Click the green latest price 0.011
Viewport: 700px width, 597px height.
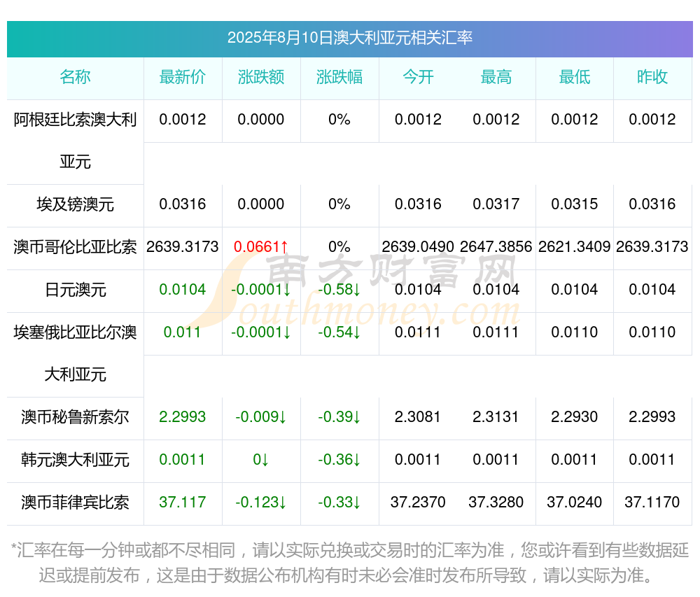[x=182, y=332]
